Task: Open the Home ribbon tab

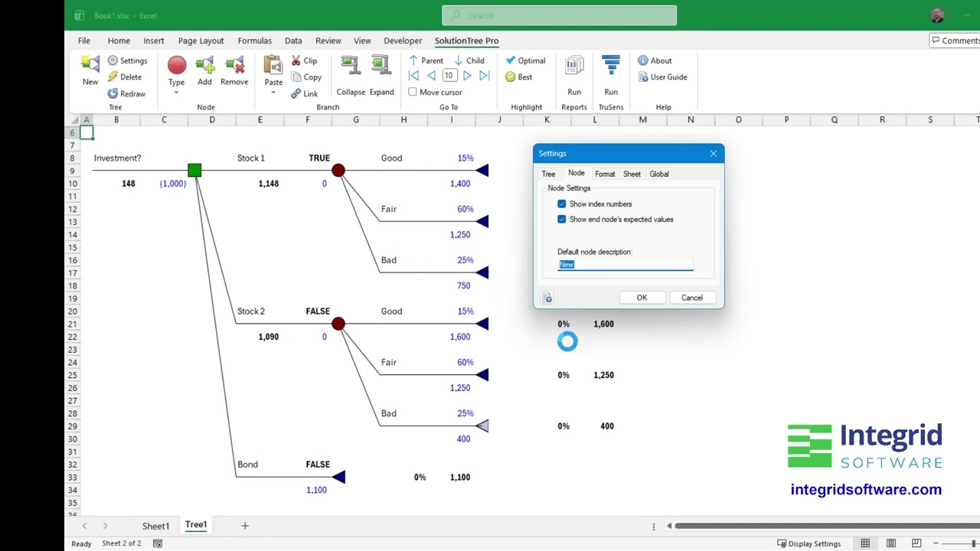Action: tap(119, 41)
